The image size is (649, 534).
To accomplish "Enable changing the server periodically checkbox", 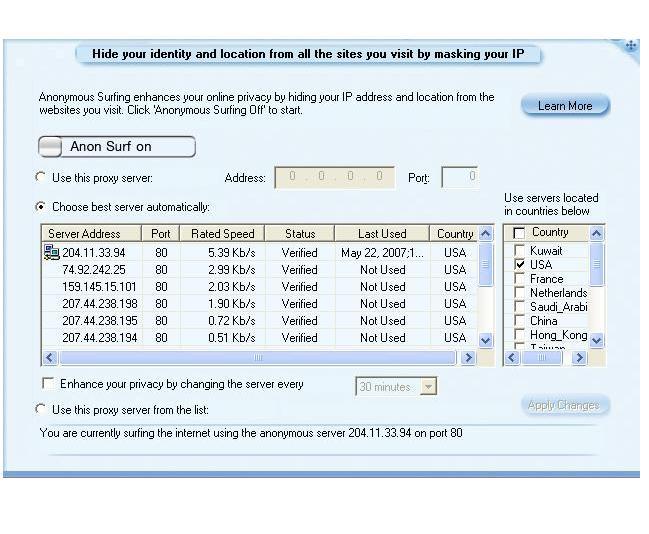I will click(47, 384).
